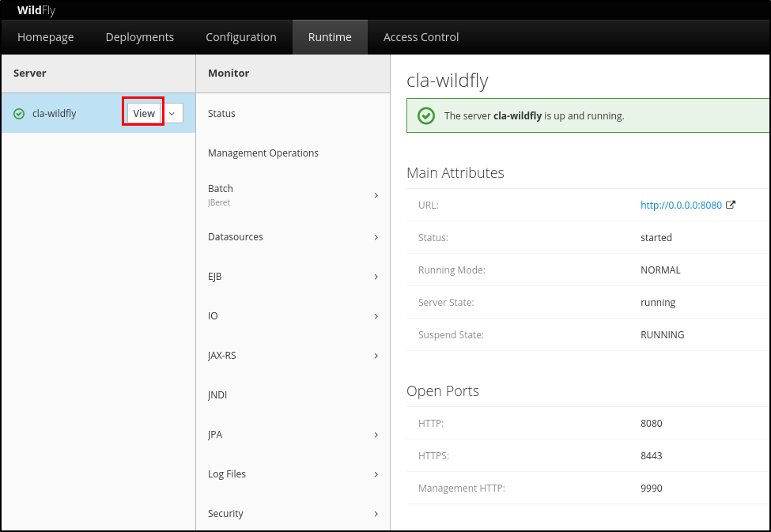Click the View button for cla-wildfly
This screenshot has width=771, height=532.
click(x=144, y=114)
